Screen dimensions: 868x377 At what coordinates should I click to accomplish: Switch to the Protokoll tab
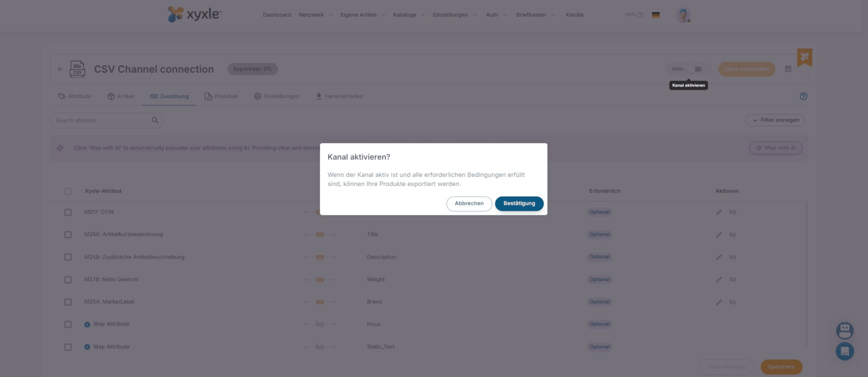(x=221, y=97)
